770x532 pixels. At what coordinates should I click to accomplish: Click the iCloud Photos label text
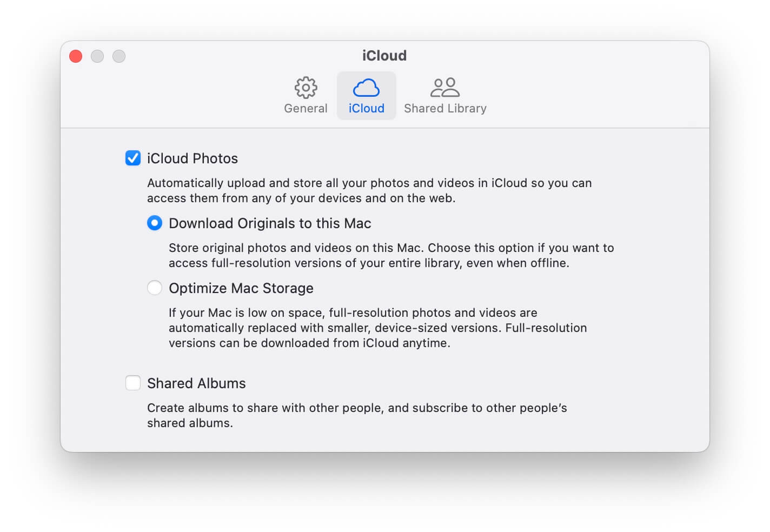192,158
